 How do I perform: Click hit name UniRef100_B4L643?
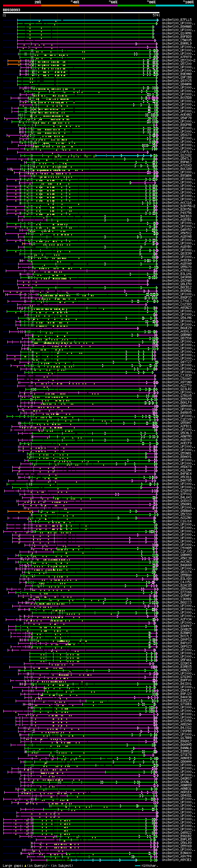[x=177, y=497]
